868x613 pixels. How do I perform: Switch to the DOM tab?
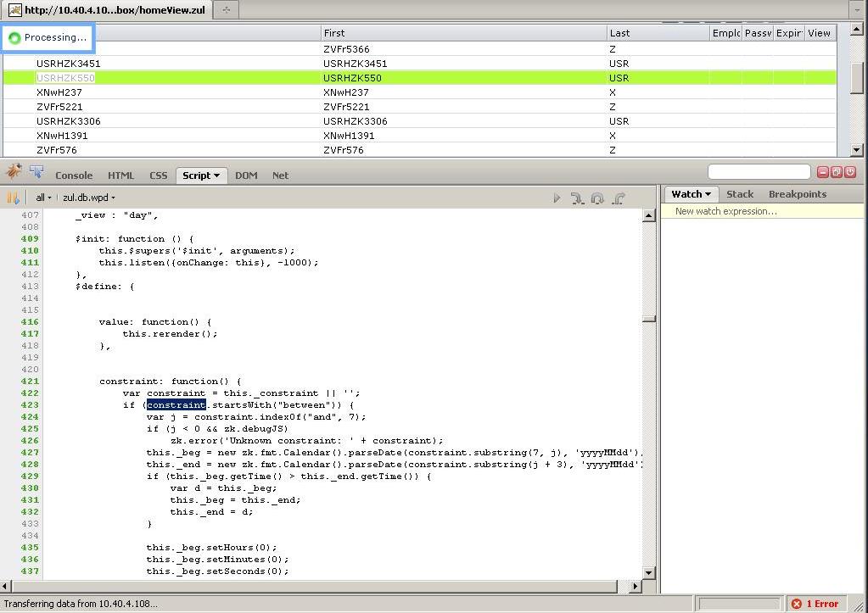246,176
